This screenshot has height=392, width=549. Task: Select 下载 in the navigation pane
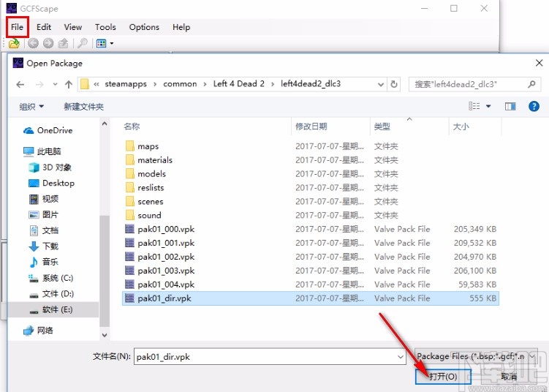coord(43,246)
